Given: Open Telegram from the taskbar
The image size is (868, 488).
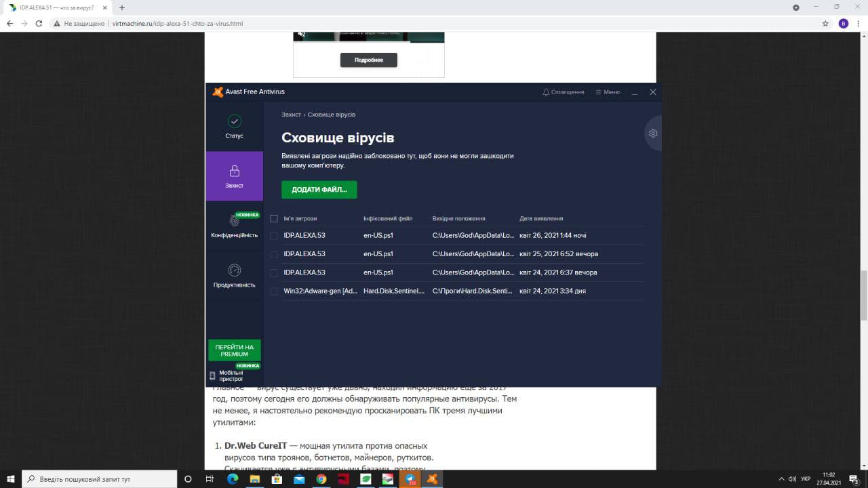Looking at the screenshot, I should pyautogui.click(x=410, y=479).
